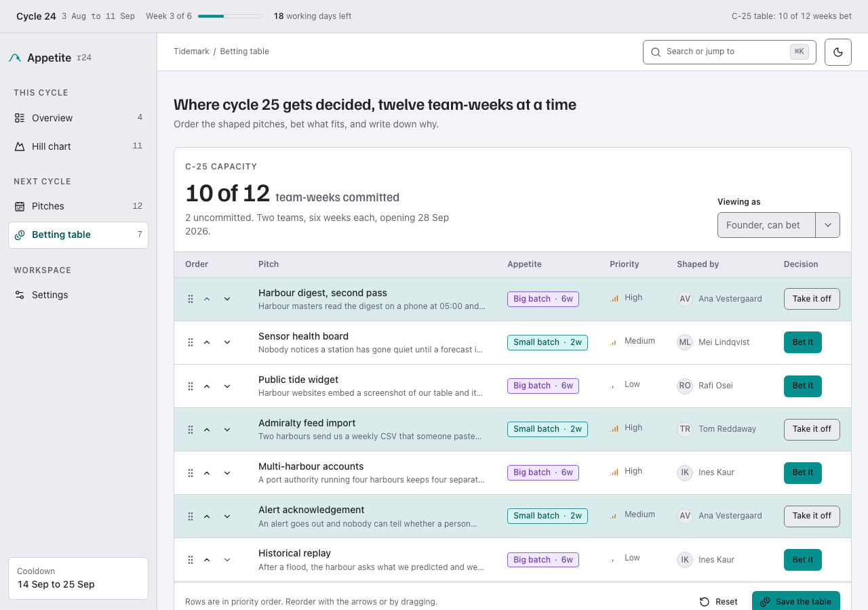Take Admiralty feed import off
The image size is (868, 610).
[x=812, y=429]
